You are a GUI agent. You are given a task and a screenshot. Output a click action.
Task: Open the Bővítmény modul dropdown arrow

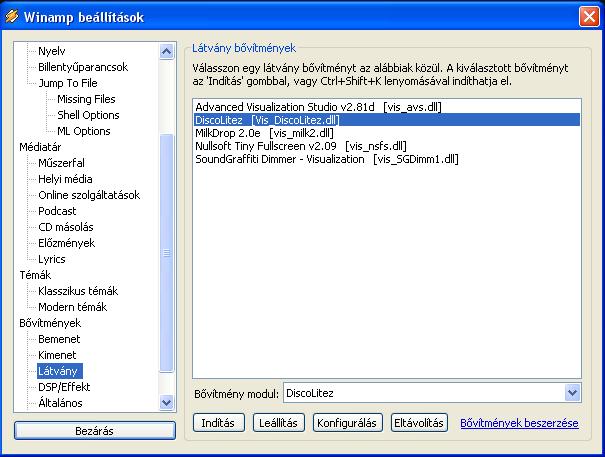point(572,393)
